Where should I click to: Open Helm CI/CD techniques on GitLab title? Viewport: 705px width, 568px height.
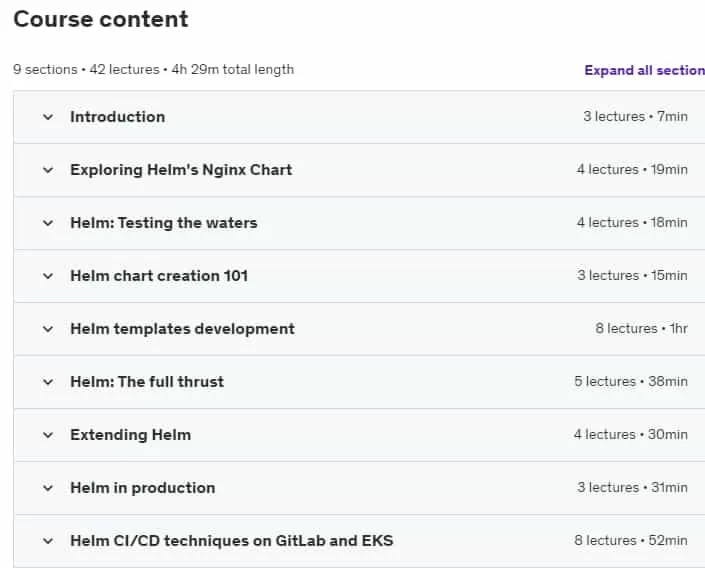[232, 541]
